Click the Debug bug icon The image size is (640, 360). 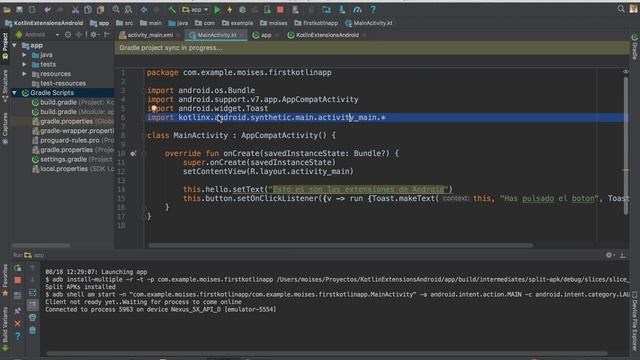[x=242, y=9]
